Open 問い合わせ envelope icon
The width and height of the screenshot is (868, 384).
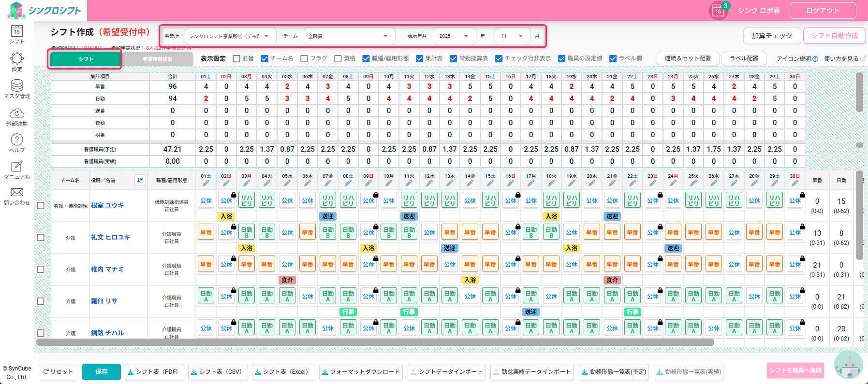(16, 193)
